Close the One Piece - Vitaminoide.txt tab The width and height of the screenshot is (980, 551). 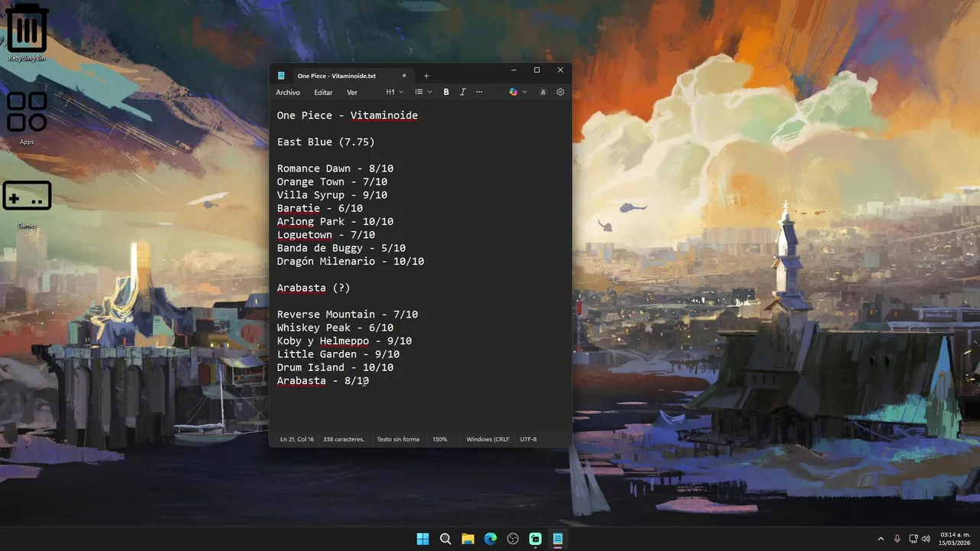(x=404, y=76)
